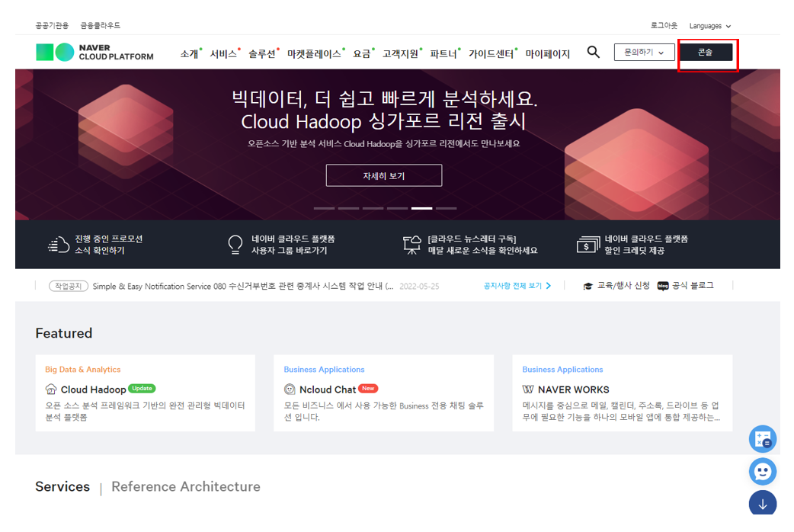Image resolution: width=794 pixels, height=532 pixels.
Task: Open the 마이페이지 menu
Action: pyautogui.click(x=547, y=53)
